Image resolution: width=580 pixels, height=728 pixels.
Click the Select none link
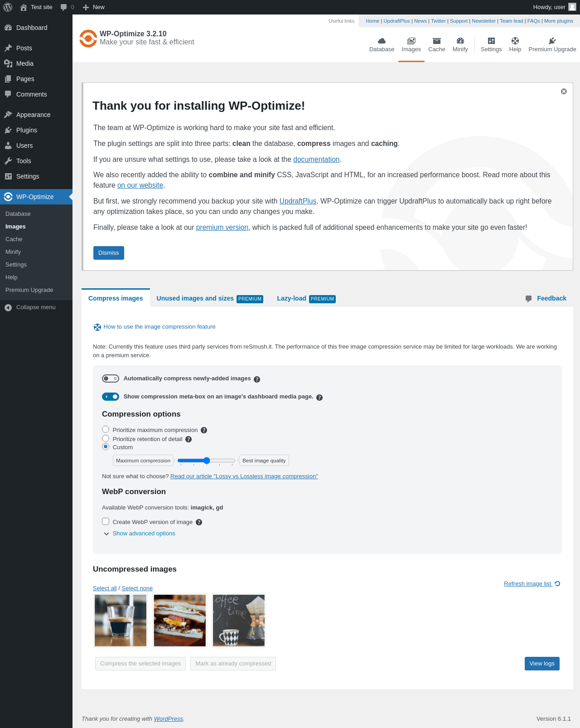tap(137, 588)
